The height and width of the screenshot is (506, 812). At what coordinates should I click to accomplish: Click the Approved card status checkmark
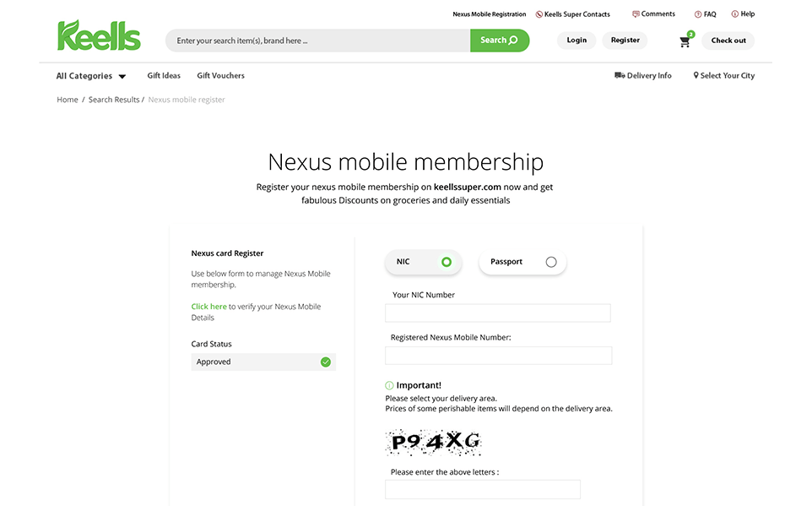click(x=325, y=362)
